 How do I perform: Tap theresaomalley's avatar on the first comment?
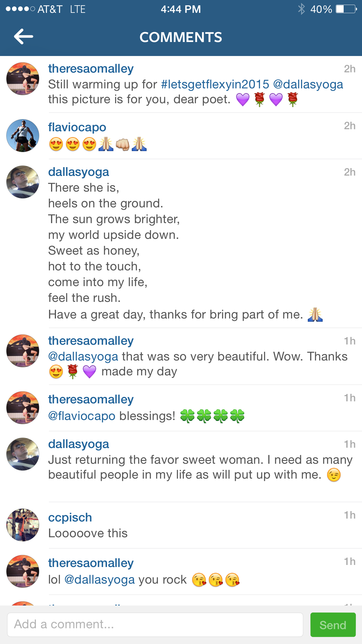(23, 78)
